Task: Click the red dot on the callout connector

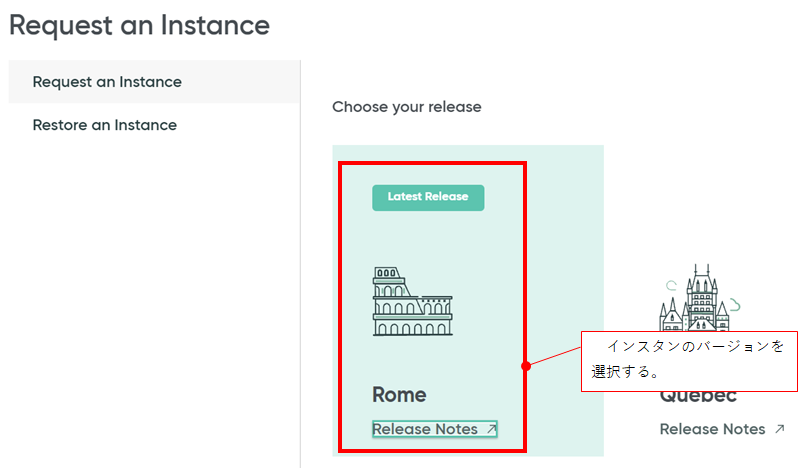Action: click(x=526, y=366)
